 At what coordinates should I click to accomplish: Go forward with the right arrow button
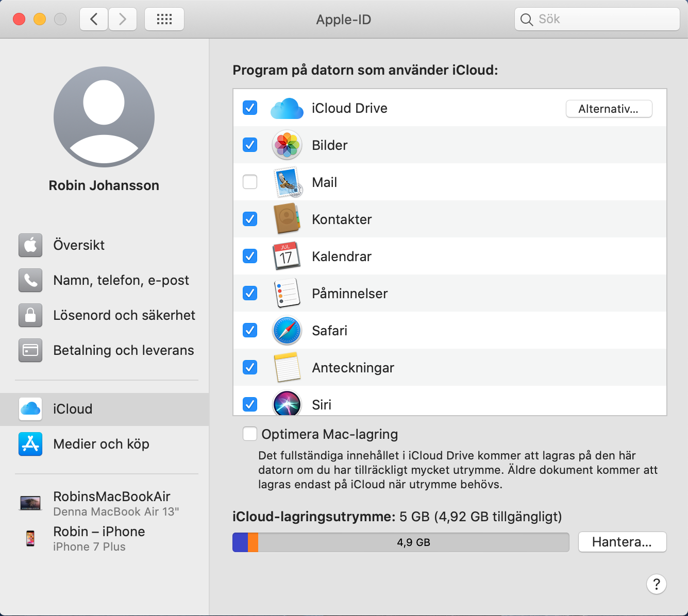[123, 20]
